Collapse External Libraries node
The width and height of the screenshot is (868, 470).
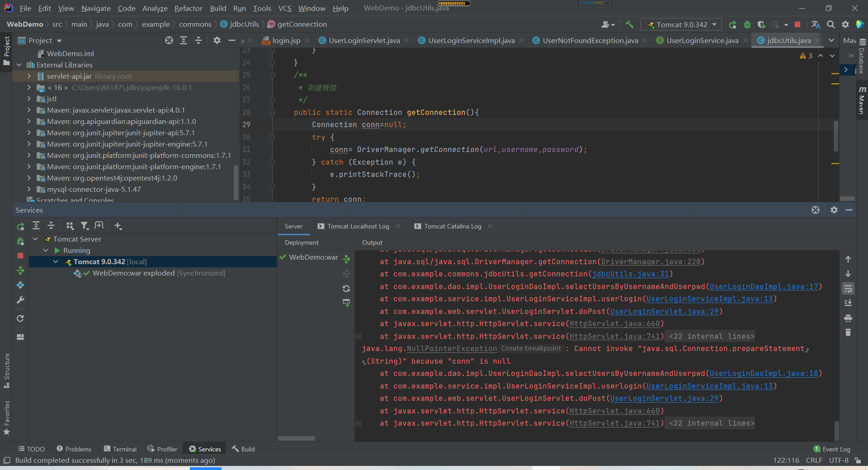(x=19, y=65)
